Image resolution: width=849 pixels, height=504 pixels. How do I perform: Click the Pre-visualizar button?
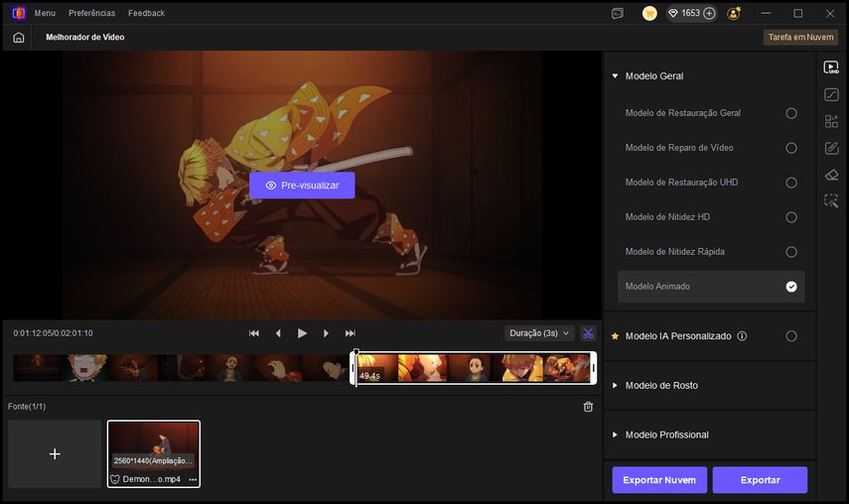(x=302, y=186)
